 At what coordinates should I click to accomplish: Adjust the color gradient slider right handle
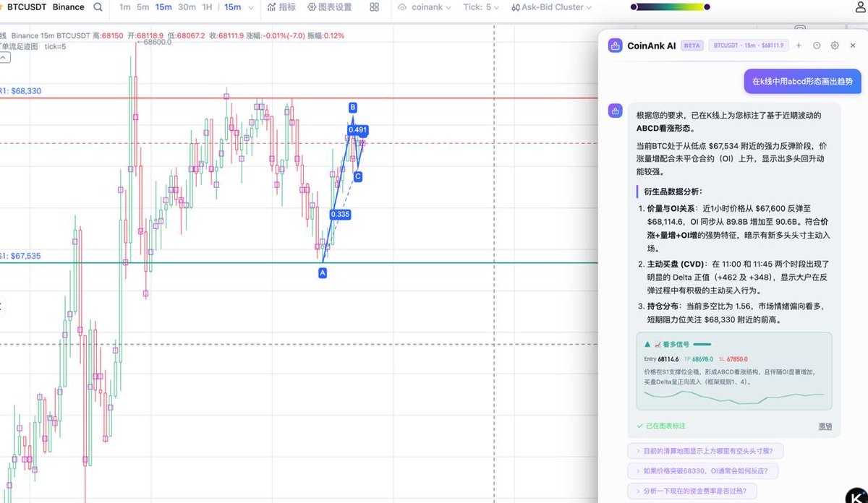point(706,7)
